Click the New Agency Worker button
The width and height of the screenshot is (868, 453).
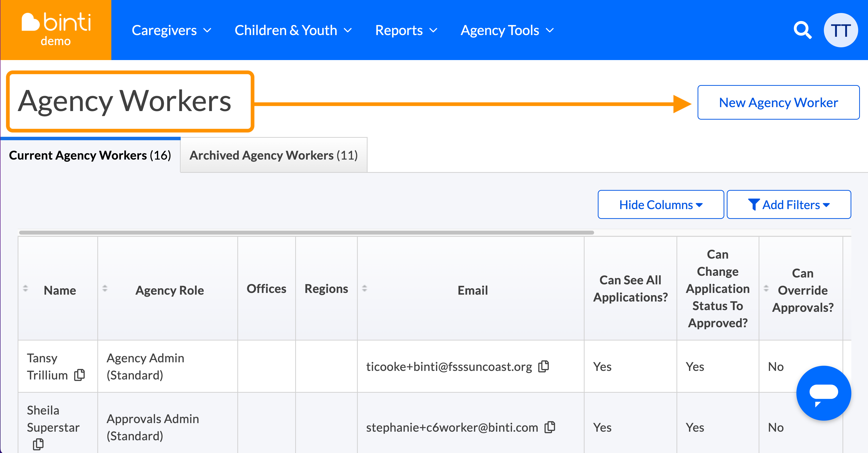click(x=778, y=102)
